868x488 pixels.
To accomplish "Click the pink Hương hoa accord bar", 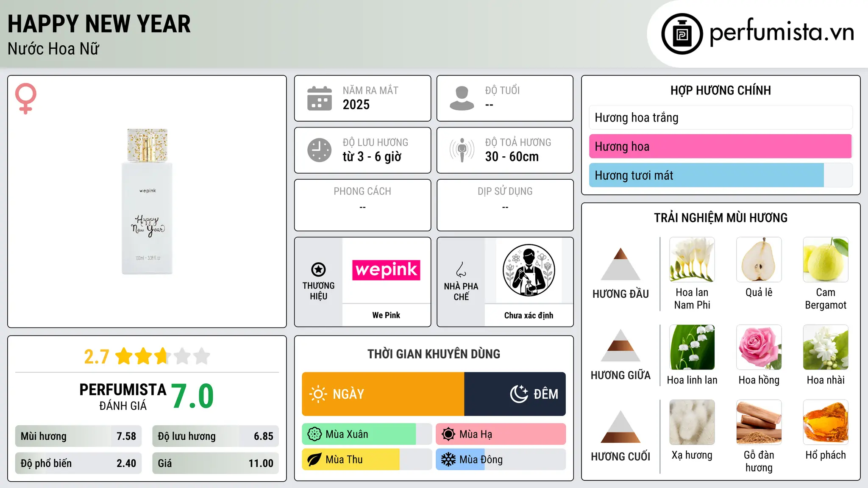I will pos(721,146).
